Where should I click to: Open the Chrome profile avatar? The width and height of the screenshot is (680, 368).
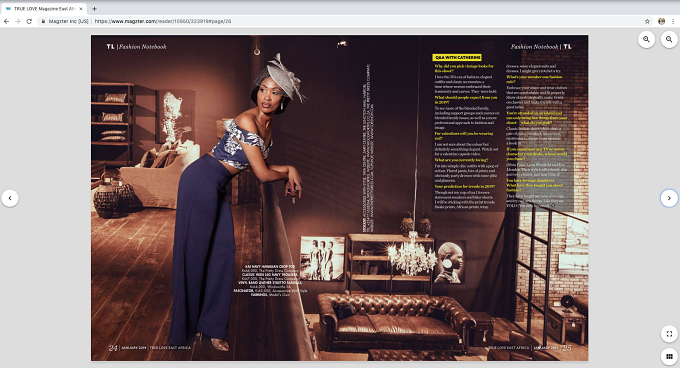[x=661, y=21]
